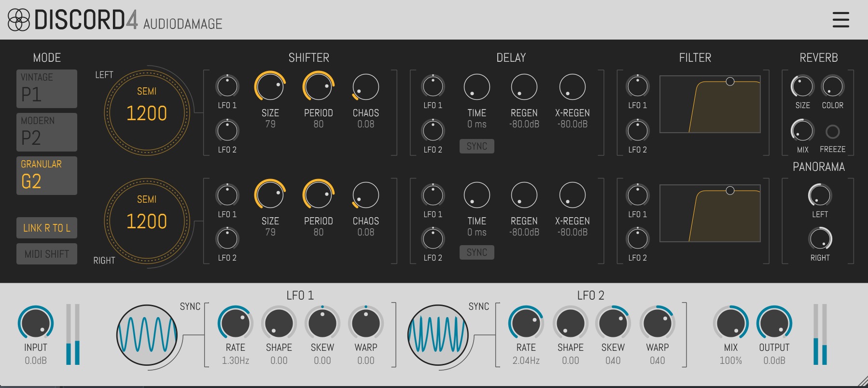Click right delay LFO 2 knob
868x388 pixels.
[x=433, y=239]
